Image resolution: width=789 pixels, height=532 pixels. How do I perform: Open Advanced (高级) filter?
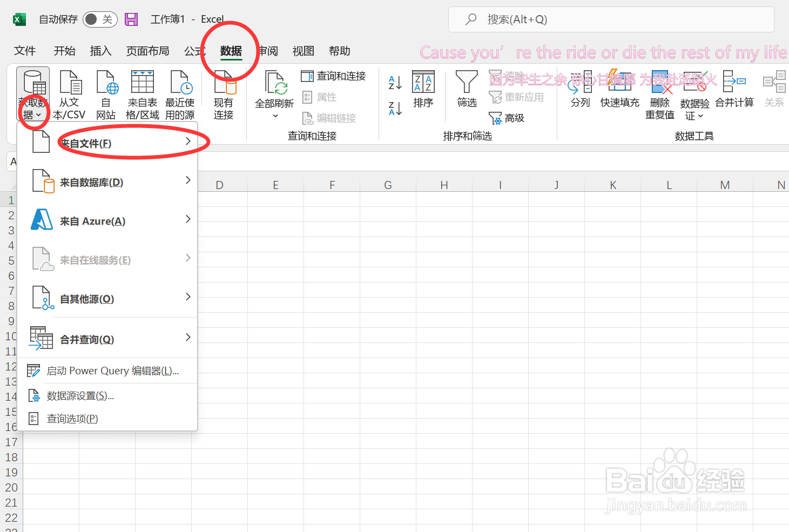[x=507, y=118]
